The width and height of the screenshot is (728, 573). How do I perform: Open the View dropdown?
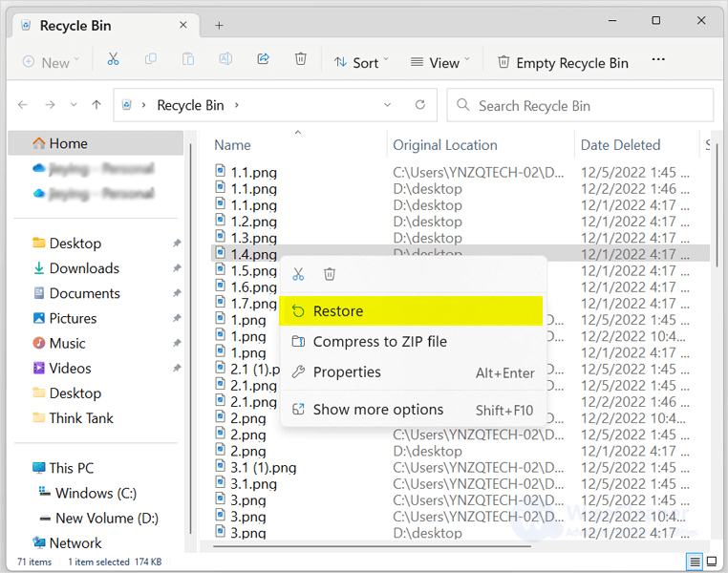[x=440, y=63]
